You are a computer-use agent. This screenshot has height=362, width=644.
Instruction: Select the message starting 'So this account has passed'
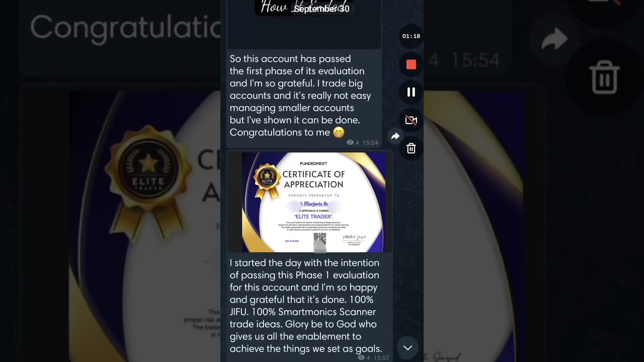(300, 96)
